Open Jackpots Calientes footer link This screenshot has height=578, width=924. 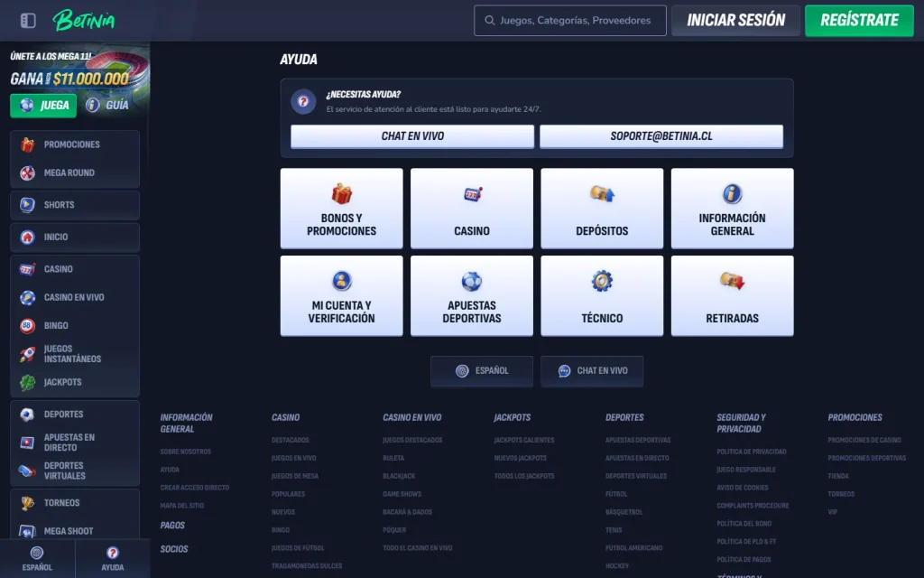(x=524, y=440)
